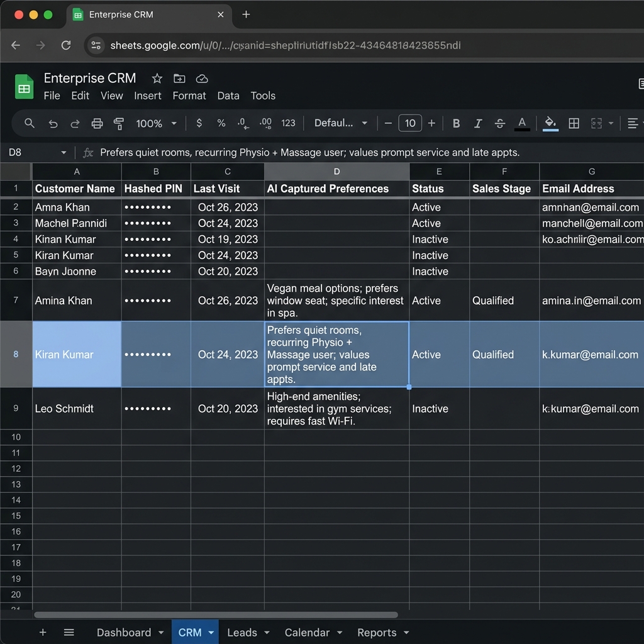
Task: Click the Search icon in the toolbar
Action: click(x=29, y=123)
